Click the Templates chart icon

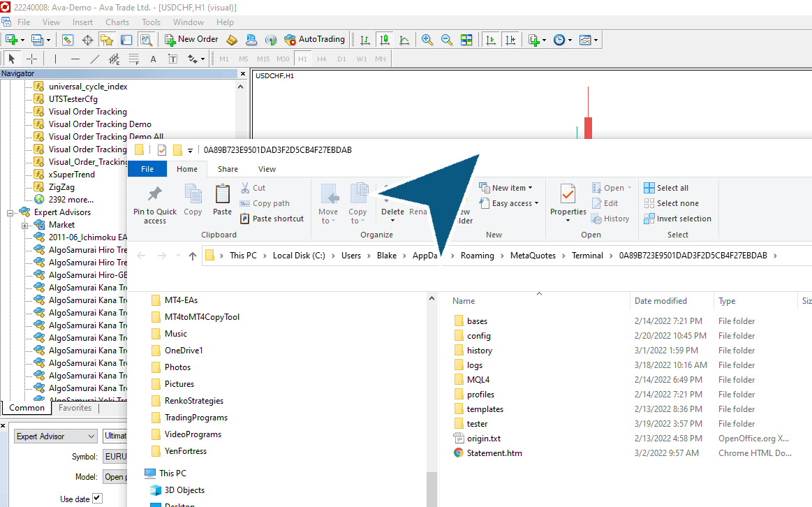[x=585, y=40]
